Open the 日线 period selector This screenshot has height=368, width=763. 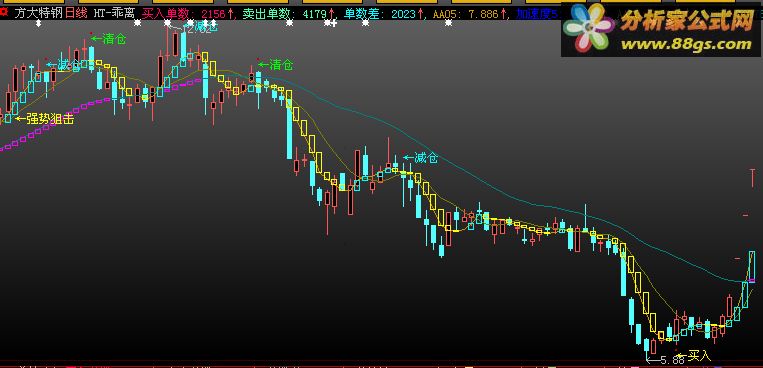tap(76, 14)
